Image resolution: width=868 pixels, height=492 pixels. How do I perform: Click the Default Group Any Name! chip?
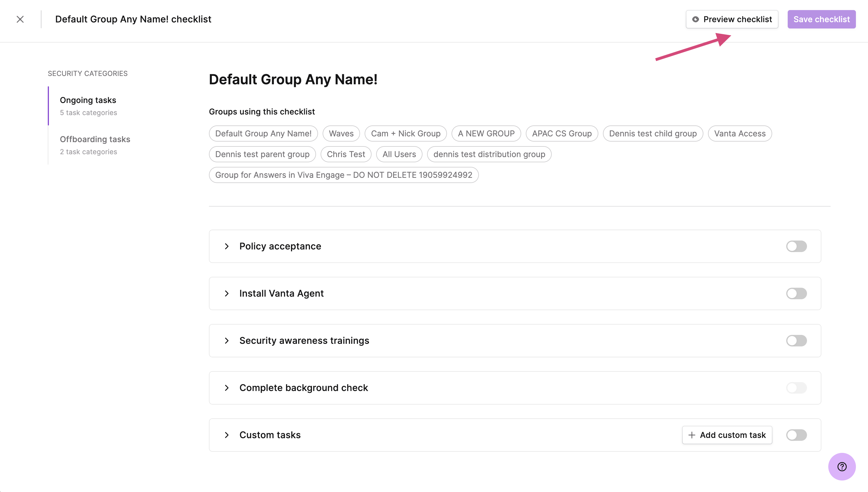[x=263, y=134]
